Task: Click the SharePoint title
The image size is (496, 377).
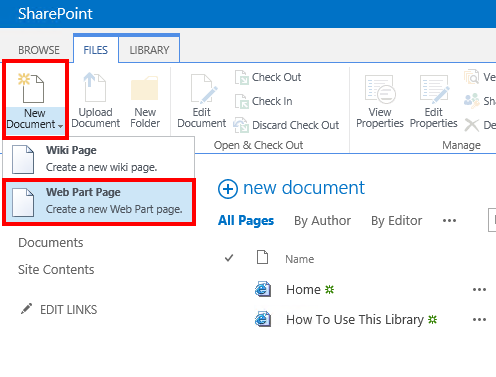Action: (55, 14)
